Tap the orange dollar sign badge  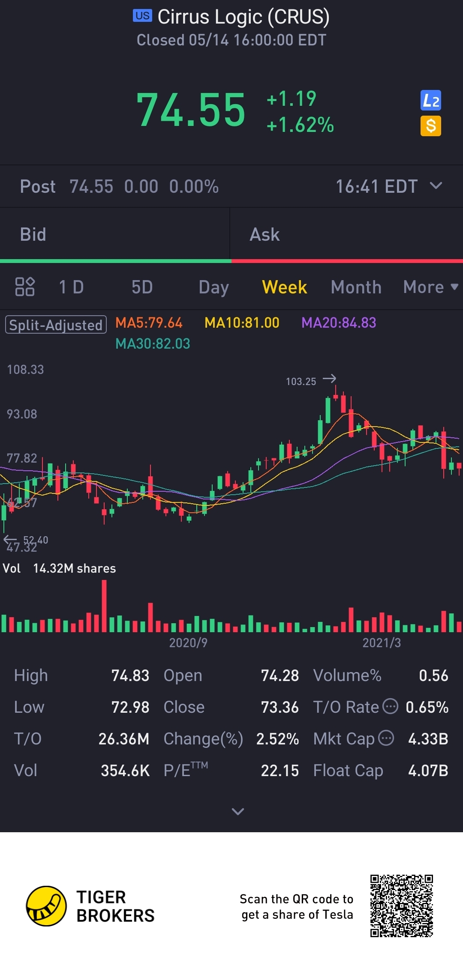click(431, 126)
